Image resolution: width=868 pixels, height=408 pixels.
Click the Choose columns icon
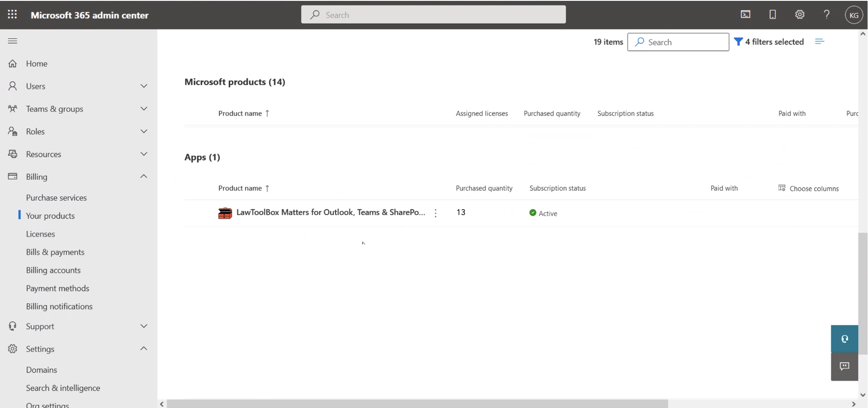click(x=782, y=188)
